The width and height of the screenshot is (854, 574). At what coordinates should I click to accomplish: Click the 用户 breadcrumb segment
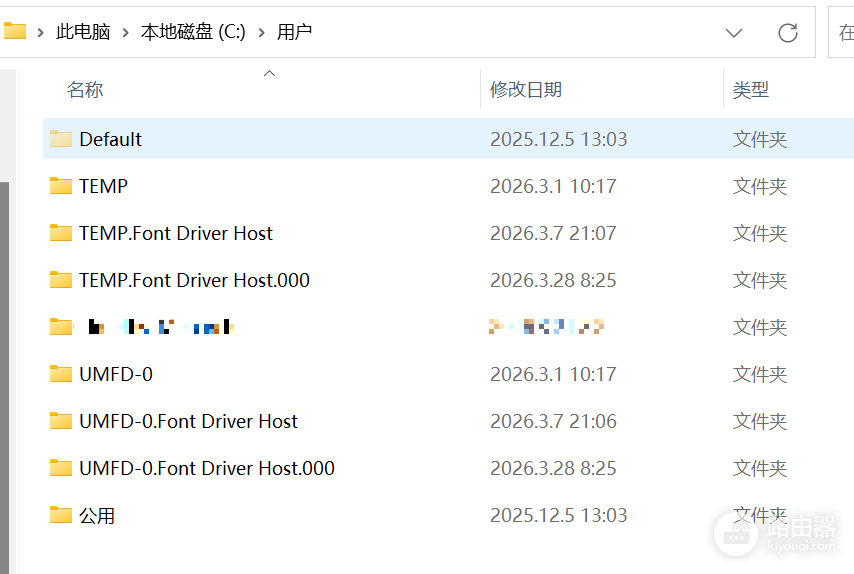[x=294, y=32]
